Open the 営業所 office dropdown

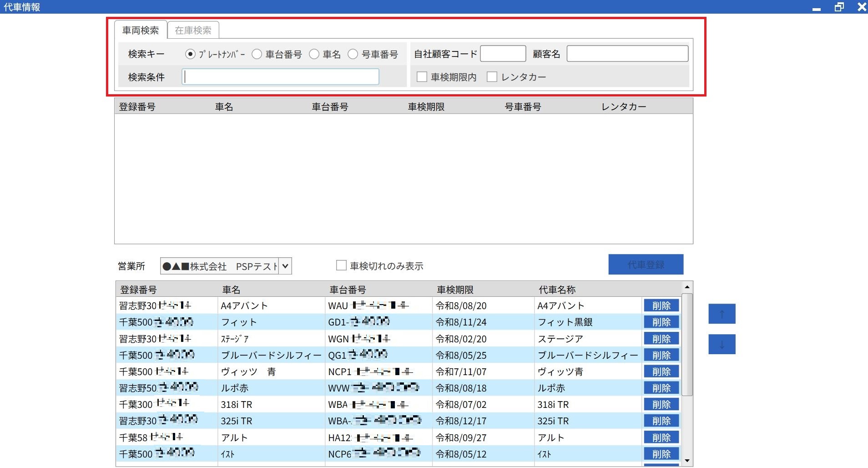point(285,266)
